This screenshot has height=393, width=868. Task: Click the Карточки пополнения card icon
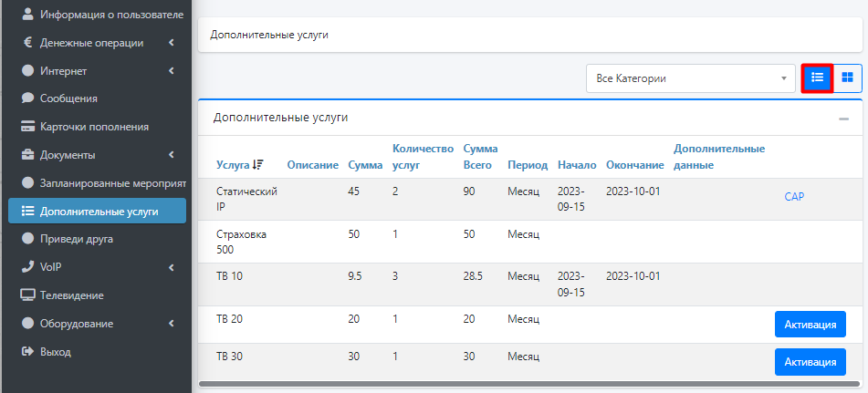pos(27,127)
